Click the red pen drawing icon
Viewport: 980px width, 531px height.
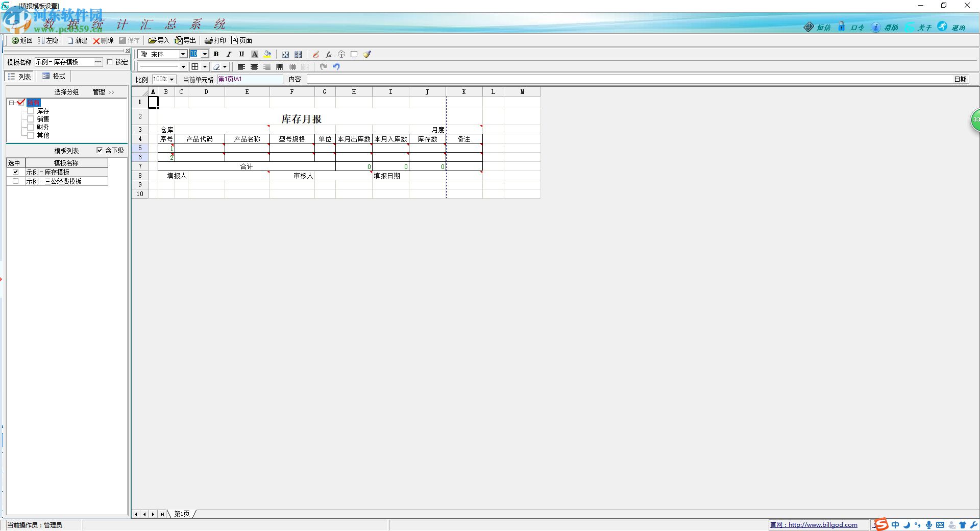(x=316, y=54)
